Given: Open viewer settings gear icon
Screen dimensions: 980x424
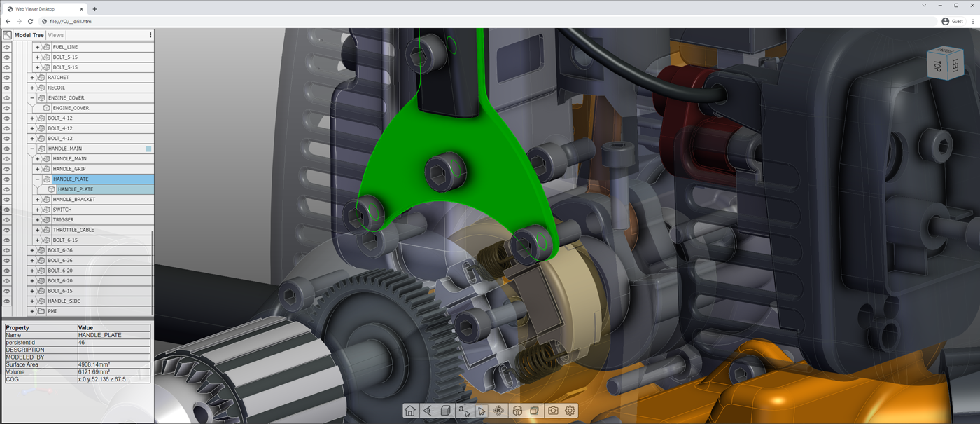Looking at the screenshot, I should point(570,411).
